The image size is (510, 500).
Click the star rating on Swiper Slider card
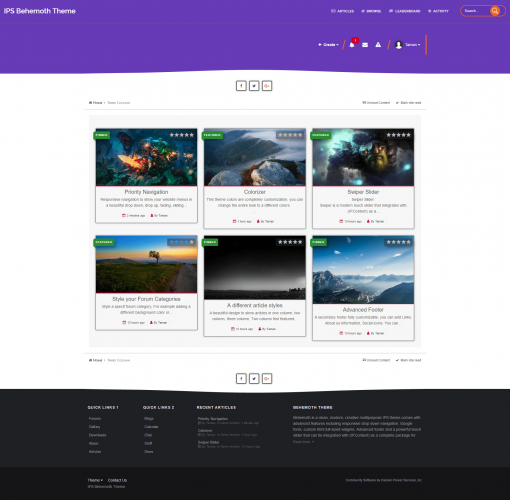click(399, 135)
